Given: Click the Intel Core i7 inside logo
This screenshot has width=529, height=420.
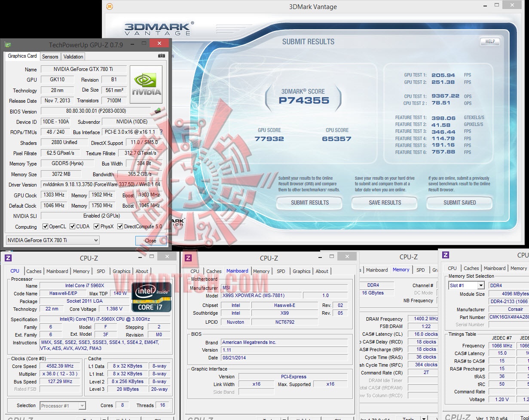Looking at the screenshot, I should pos(151,297).
